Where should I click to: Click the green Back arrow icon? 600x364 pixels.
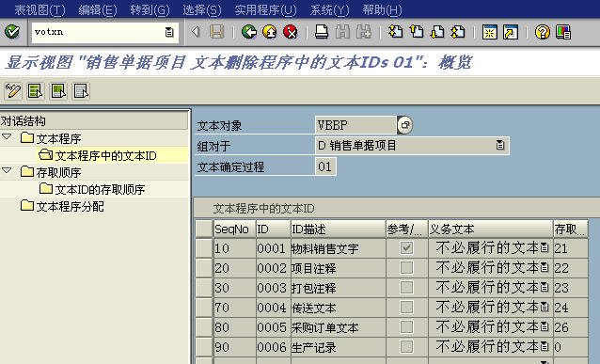(249, 32)
